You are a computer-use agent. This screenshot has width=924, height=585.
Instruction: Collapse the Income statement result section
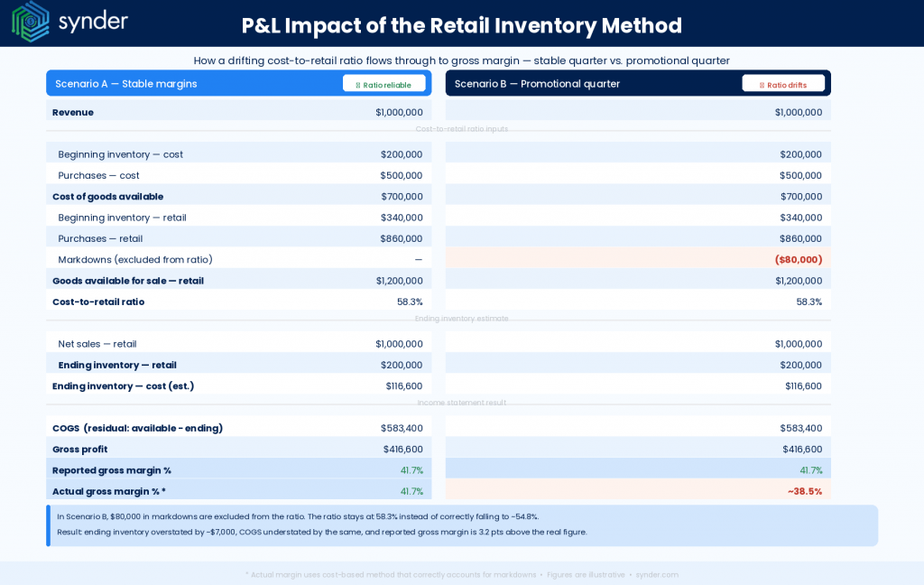pyautogui.click(x=461, y=403)
